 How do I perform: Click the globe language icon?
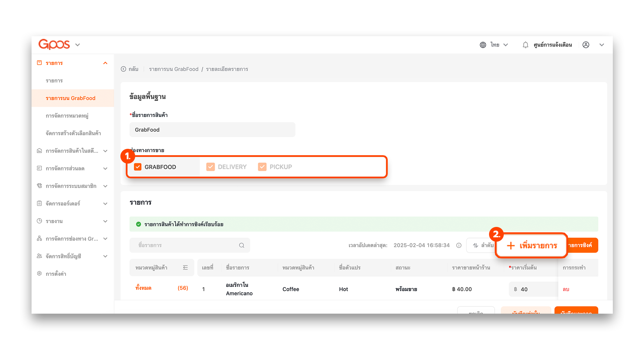click(483, 45)
